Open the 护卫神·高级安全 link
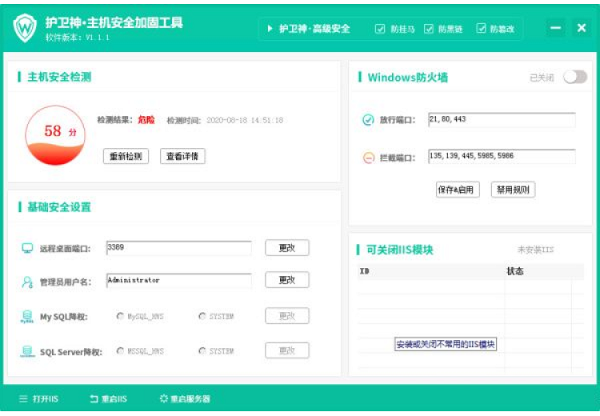 [314, 29]
